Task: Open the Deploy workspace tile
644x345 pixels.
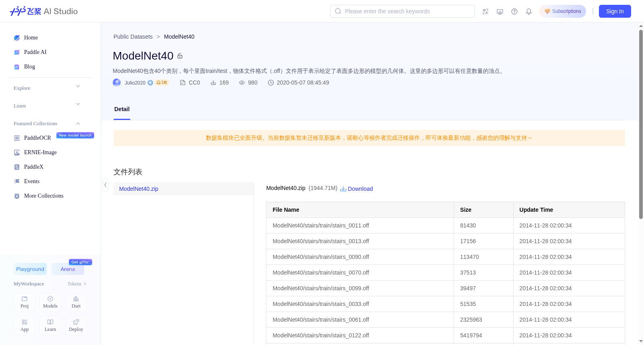Action: 76,326
